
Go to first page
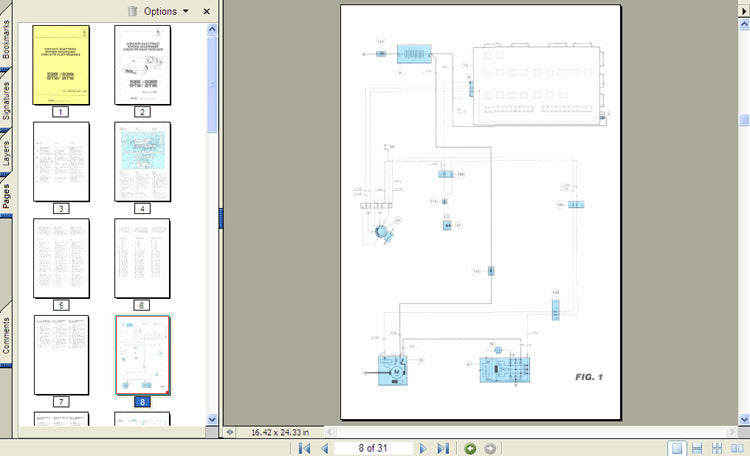click(x=304, y=448)
